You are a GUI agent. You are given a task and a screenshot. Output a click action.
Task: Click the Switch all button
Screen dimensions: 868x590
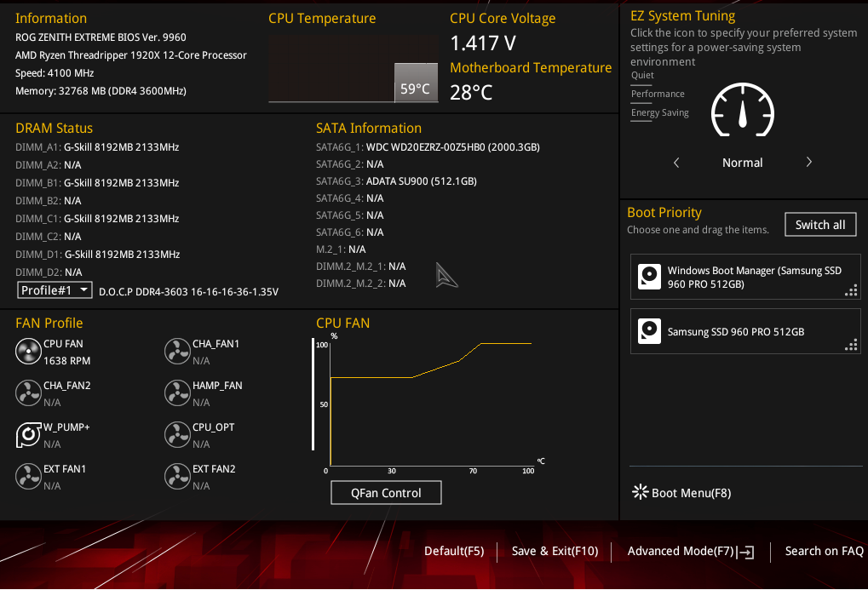pyautogui.click(x=820, y=225)
